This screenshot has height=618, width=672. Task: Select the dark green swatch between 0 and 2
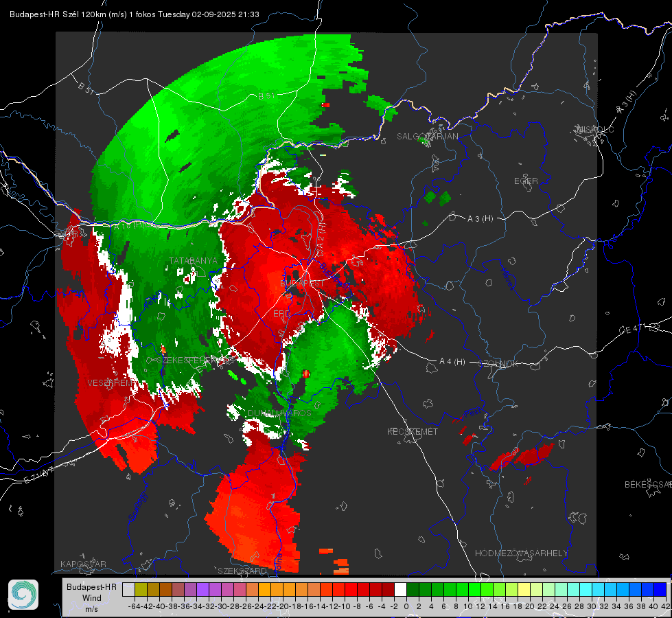(x=413, y=590)
